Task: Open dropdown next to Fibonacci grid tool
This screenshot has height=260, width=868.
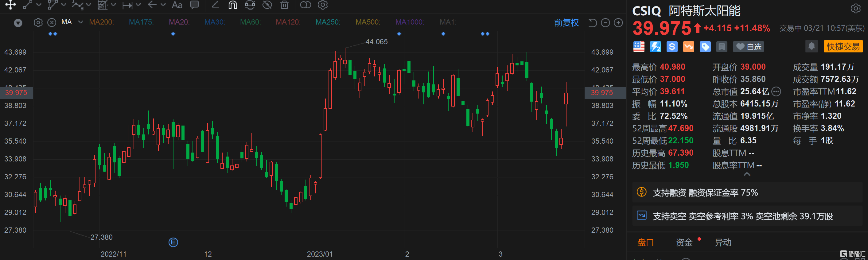Action: (114, 5)
